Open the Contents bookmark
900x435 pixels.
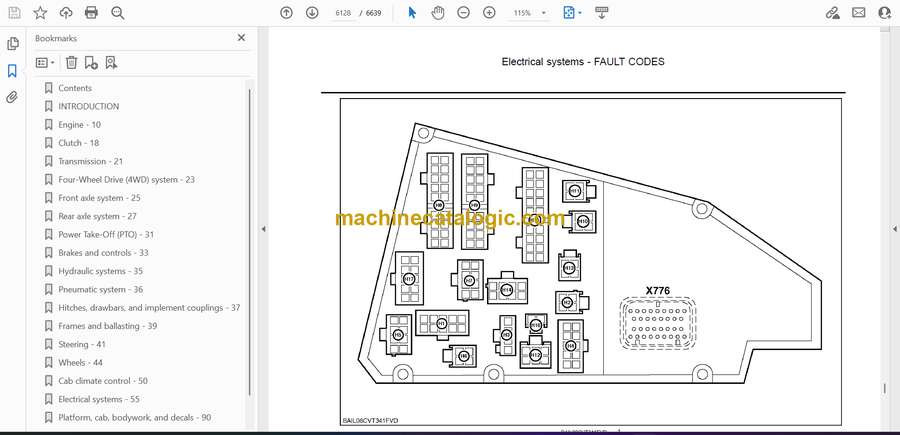(75, 88)
